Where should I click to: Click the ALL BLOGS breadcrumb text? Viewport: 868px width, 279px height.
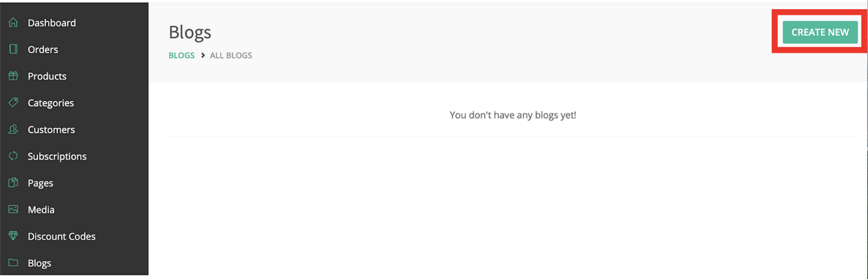pyautogui.click(x=231, y=56)
